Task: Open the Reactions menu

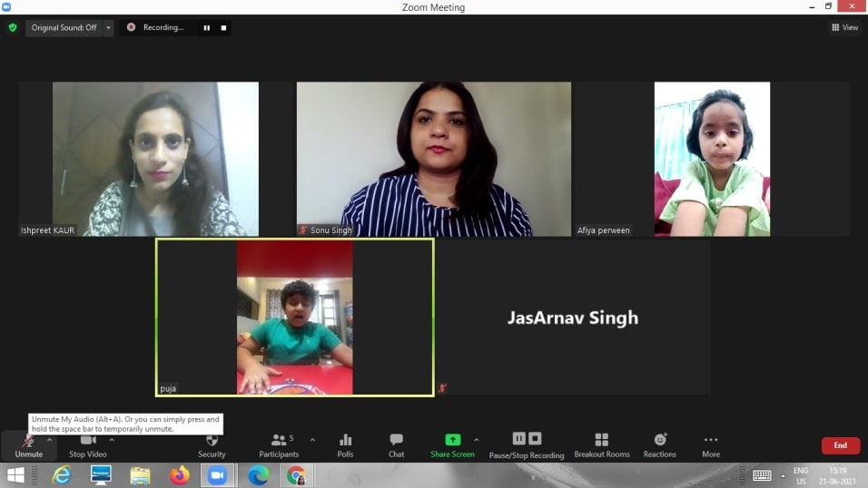Action: [660, 440]
